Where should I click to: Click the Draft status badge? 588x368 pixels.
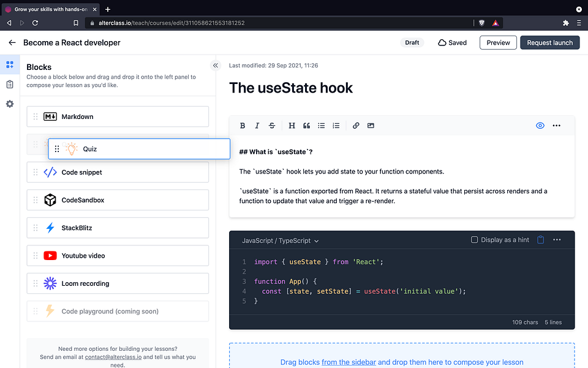coord(412,42)
